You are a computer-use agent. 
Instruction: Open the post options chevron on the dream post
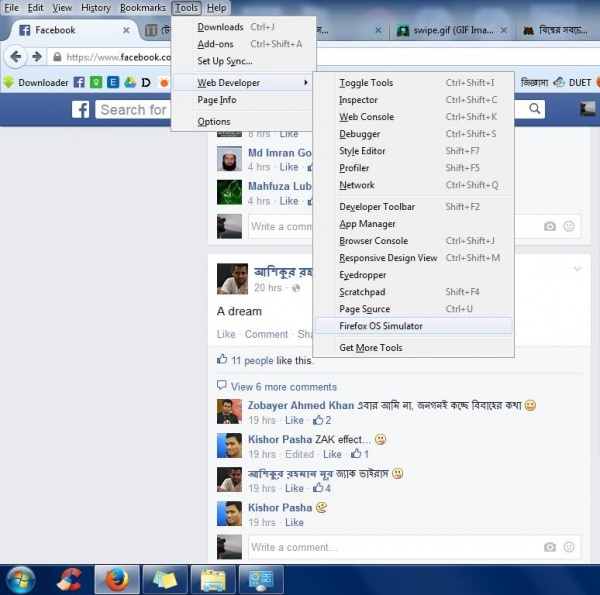pyautogui.click(x=577, y=269)
